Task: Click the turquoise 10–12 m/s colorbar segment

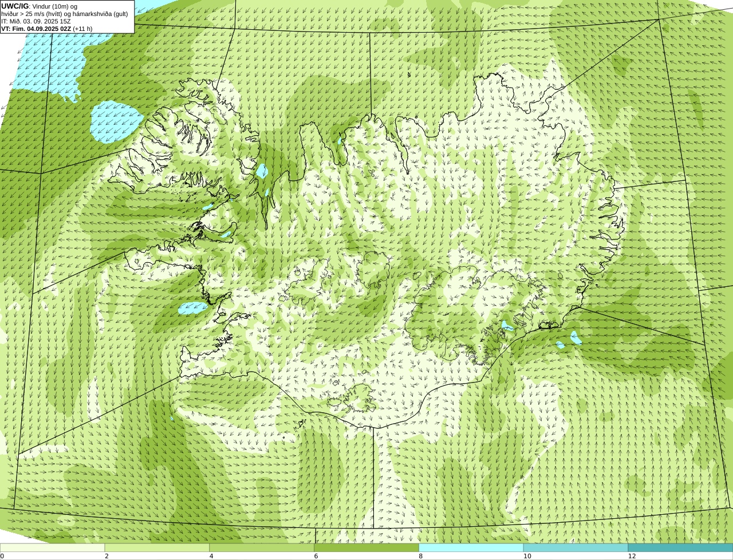Action: [x=576, y=548]
